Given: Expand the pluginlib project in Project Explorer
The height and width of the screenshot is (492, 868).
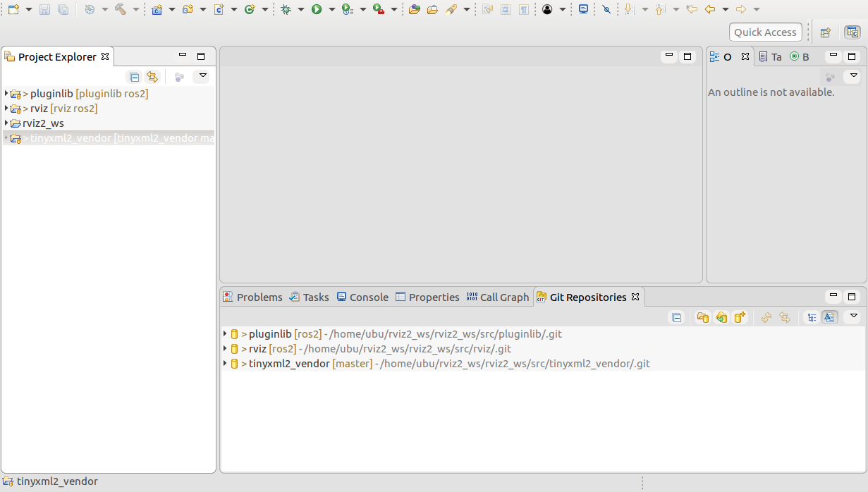Looking at the screenshot, I should click(6, 93).
